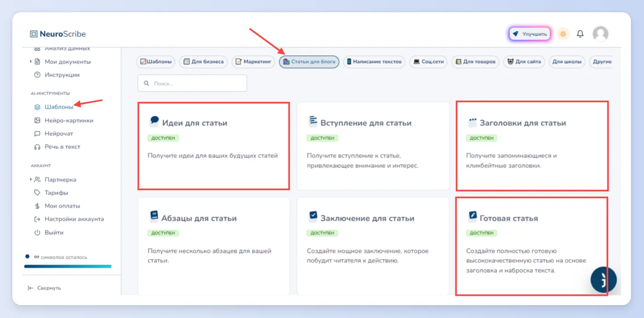Open the notifications bell
644x318 pixels.
point(580,34)
